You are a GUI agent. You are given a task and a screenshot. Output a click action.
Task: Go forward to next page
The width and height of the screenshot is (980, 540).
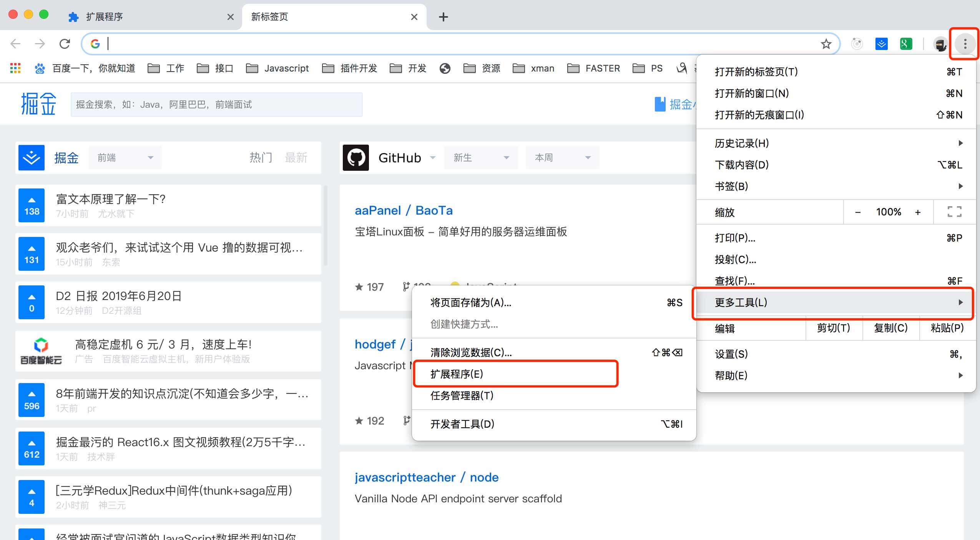[40, 44]
